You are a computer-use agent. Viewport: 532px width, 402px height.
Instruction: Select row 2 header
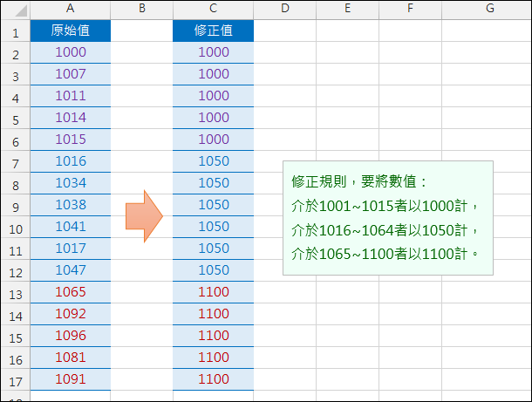pos(16,53)
